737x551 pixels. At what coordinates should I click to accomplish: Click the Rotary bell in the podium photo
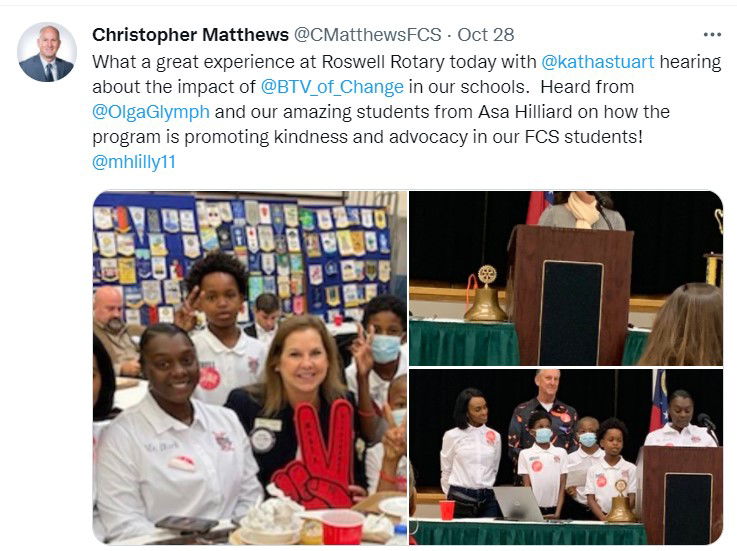(x=486, y=294)
